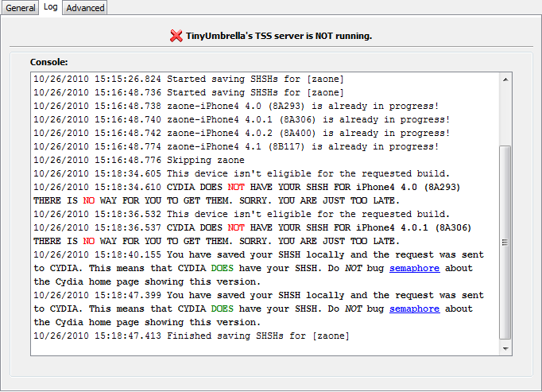Click the 15:18:36.532 'isn't eligible' log line
Screen dimensions: 542x392
[x=242, y=214]
